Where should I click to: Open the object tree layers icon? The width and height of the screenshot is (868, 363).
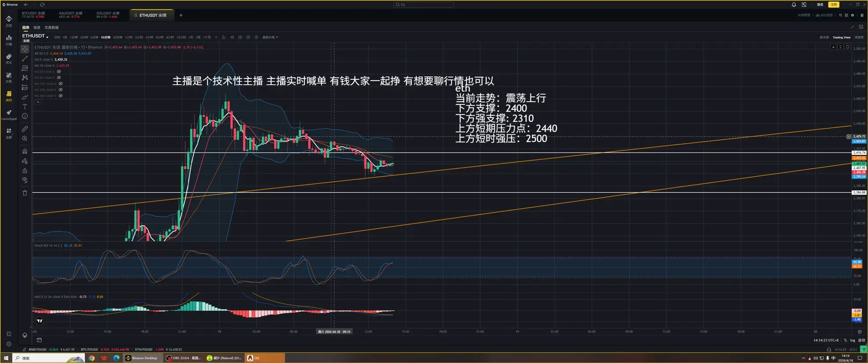click(25, 335)
